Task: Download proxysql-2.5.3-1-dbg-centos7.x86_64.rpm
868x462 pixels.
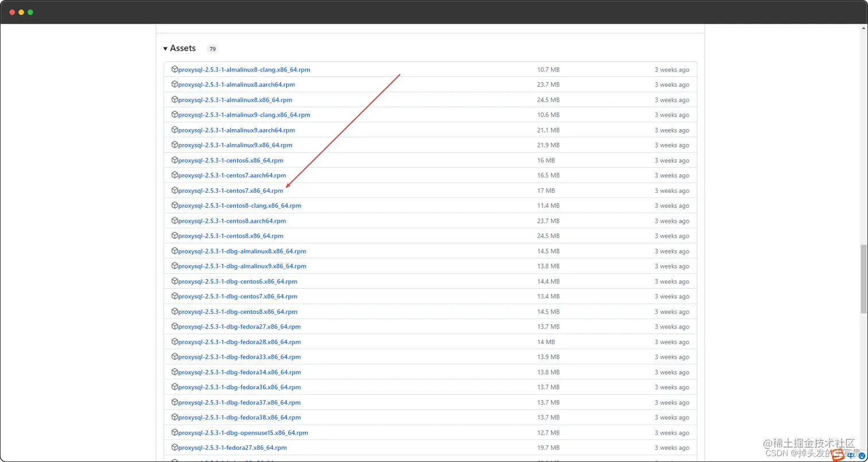Action: 238,297
